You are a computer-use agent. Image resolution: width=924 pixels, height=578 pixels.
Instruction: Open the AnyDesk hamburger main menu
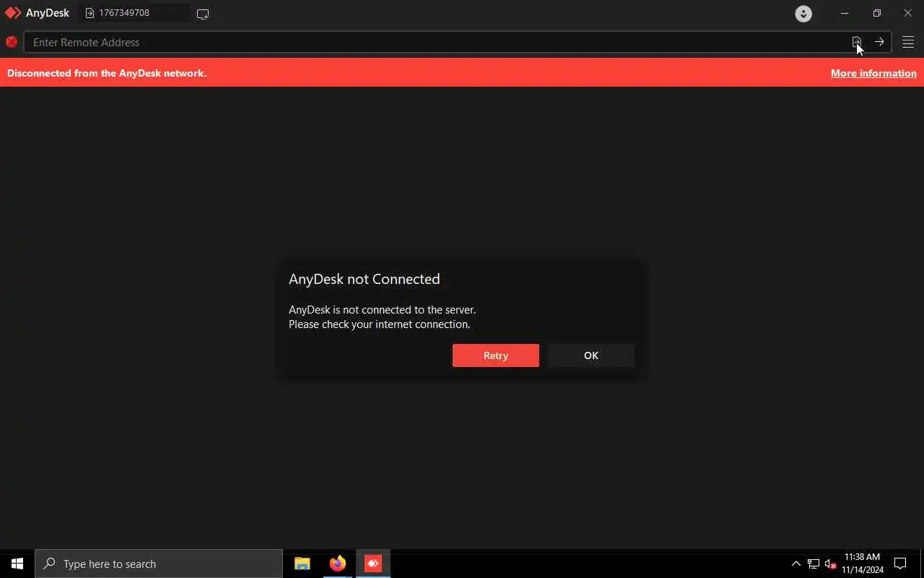coord(908,42)
